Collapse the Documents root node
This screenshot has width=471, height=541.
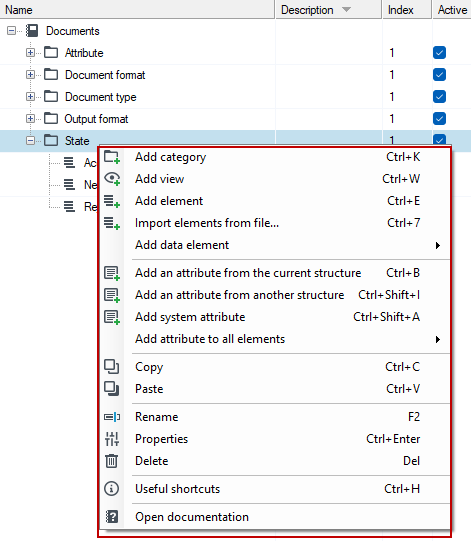[x=11, y=31]
